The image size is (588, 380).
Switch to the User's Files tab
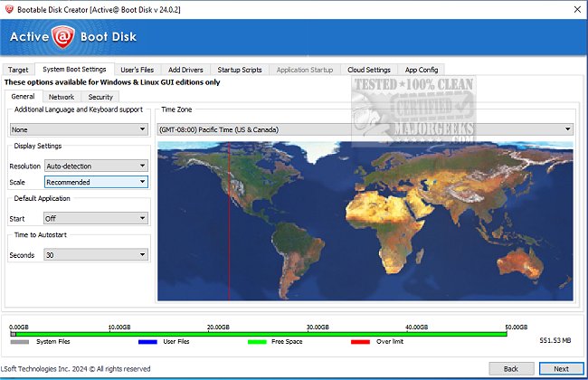[x=136, y=70]
